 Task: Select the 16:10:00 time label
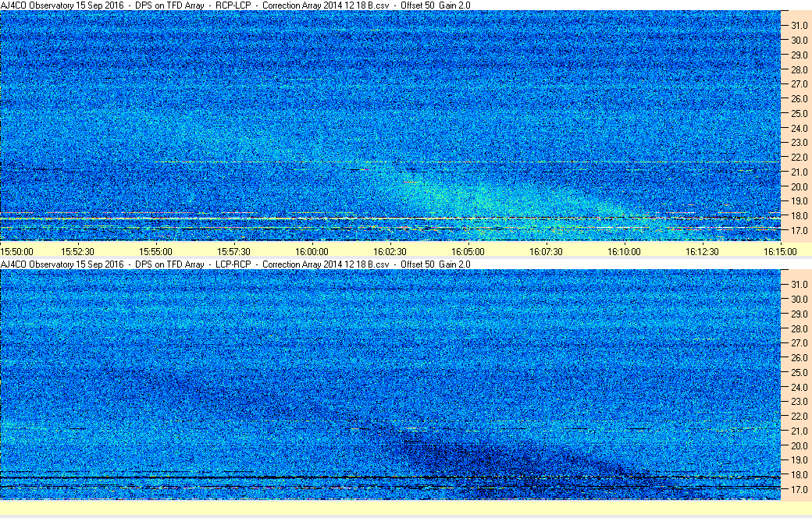[624, 251]
